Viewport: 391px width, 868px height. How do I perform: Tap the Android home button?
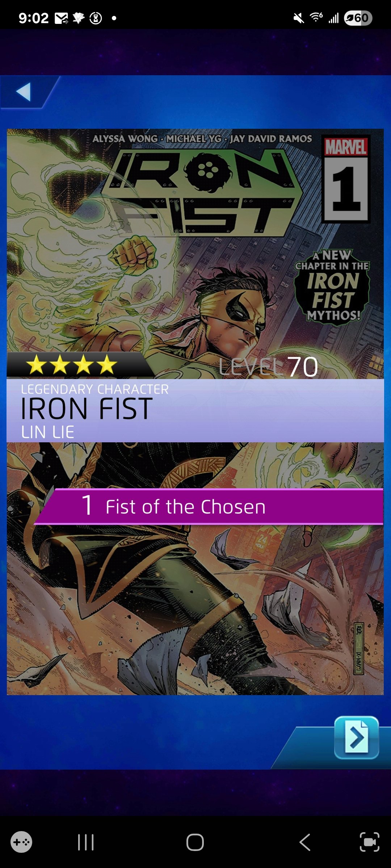tap(195, 842)
